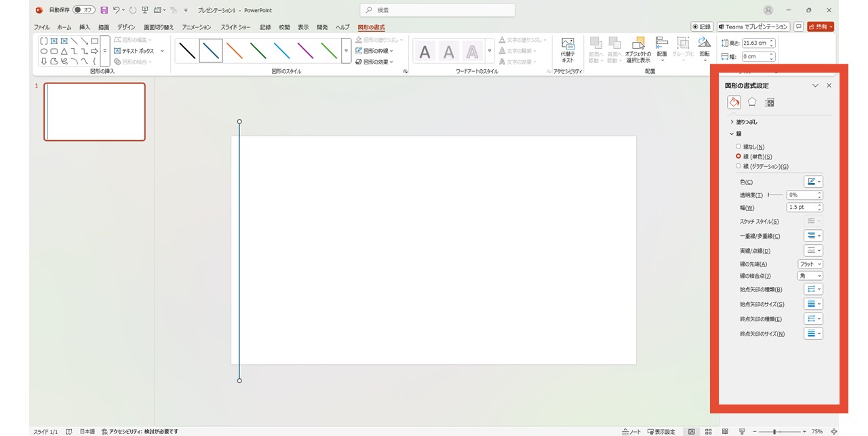Open the 始点矢印の種類 dropdown
This screenshot has height=436, width=868.
pos(813,290)
